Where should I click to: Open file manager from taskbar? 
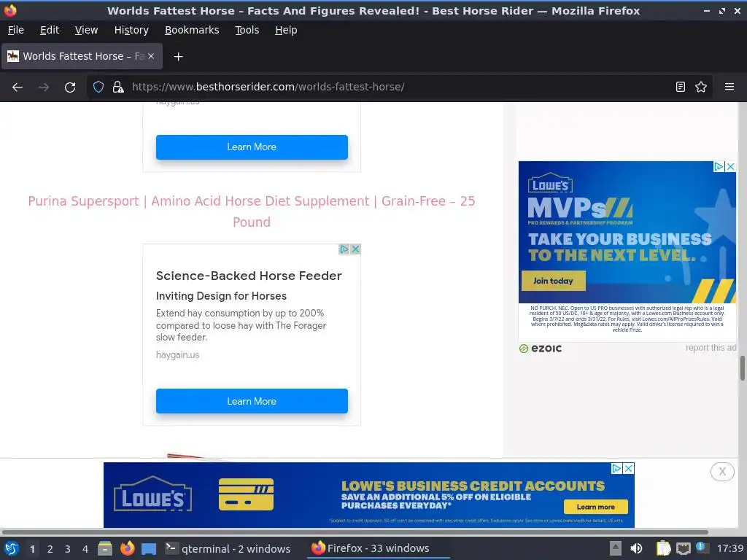[105, 549]
